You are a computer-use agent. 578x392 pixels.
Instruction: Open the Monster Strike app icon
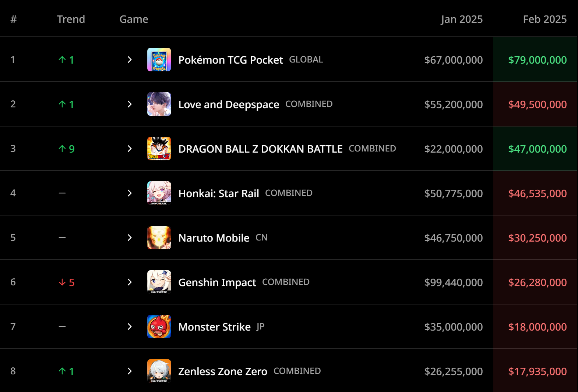click(x=159, y=327)
